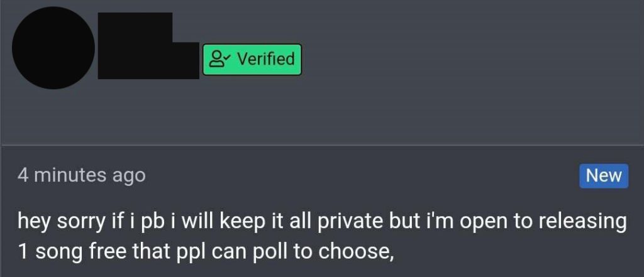Click the second line starting "1 song free"
644x277 pixels.
pyautogui.click(x=206, y=252)
